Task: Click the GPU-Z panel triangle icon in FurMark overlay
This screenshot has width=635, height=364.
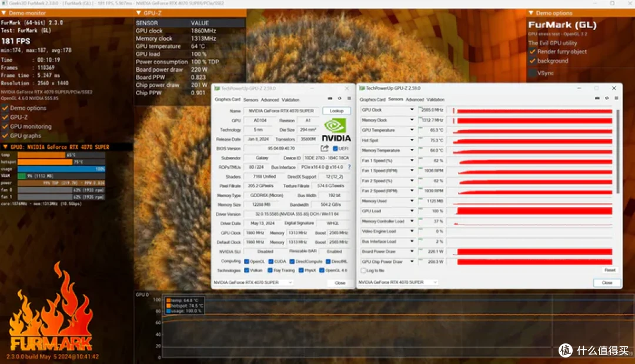Action: pyautogui.click(x=139, y=13)
